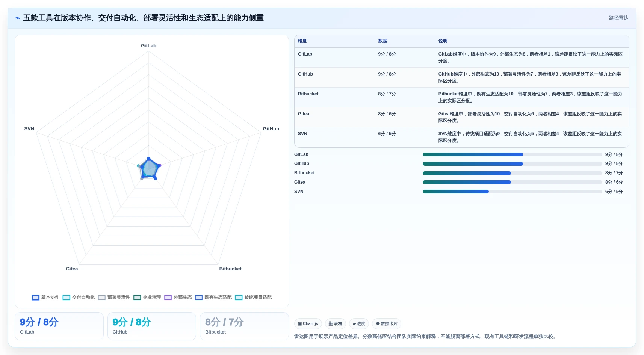Click the radar polygon at chart center
This screenshot has height=355, width=644.
click(149, 169)
